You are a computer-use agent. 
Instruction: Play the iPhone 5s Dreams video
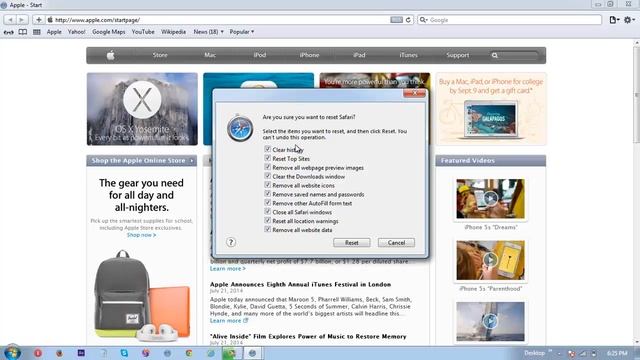[490, 199]
